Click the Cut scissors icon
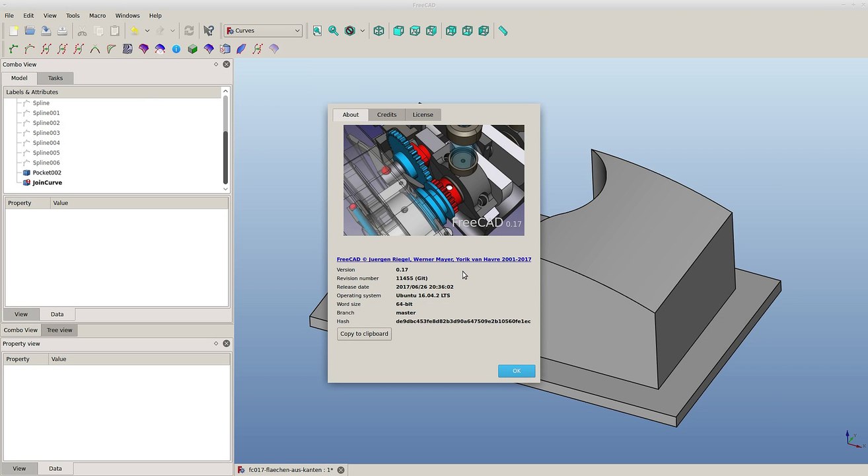Viewport: 868px width, 476px height. (x=82, y=30)
